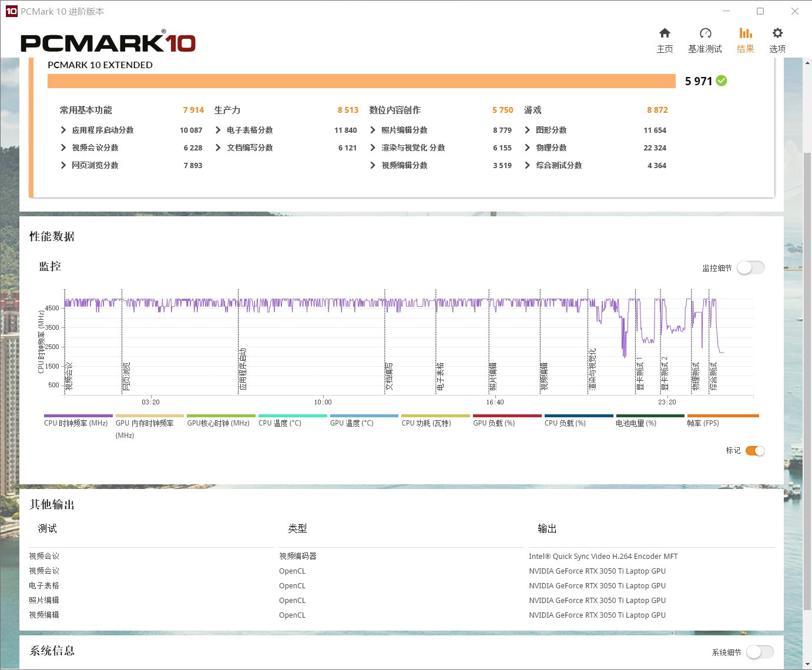Click the orange PCMark 10 Extended score bar
The height and width of the screenshot is (670, 812).
coord(361,81)
